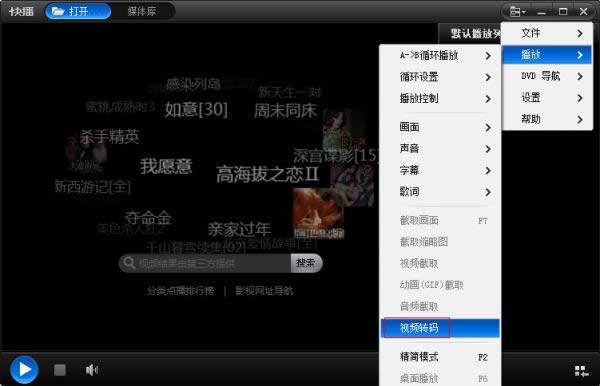
Task: Open the 影视网址导航 link
Action: (x=264, y=291)
